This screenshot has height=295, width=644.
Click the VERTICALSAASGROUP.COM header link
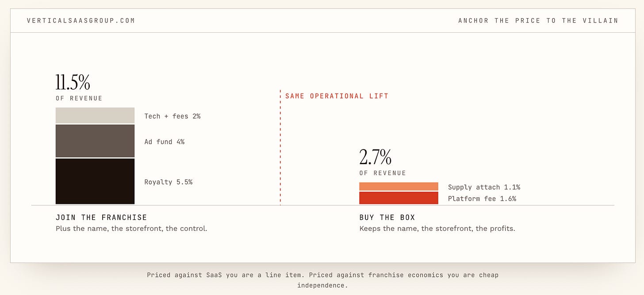tap(81, 20)
